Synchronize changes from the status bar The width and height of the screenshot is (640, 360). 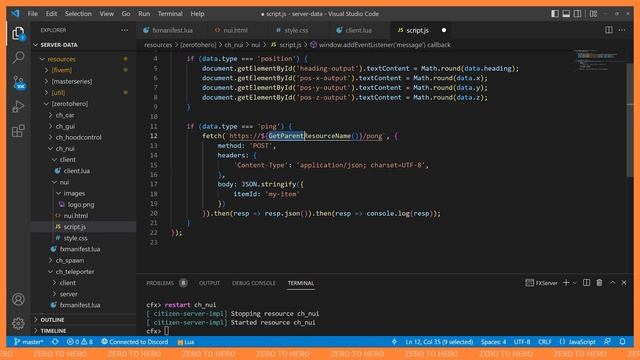(55, 342)
